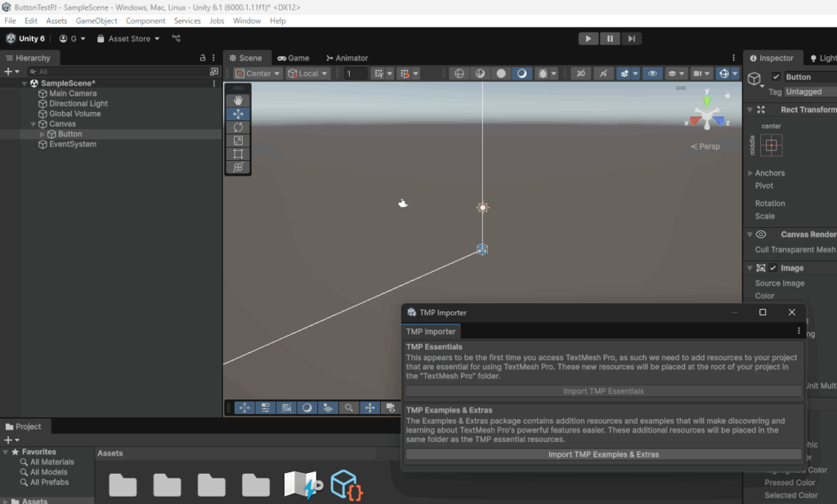Select the Scale tool
The image size is (837, 504).
click(238, 140)
